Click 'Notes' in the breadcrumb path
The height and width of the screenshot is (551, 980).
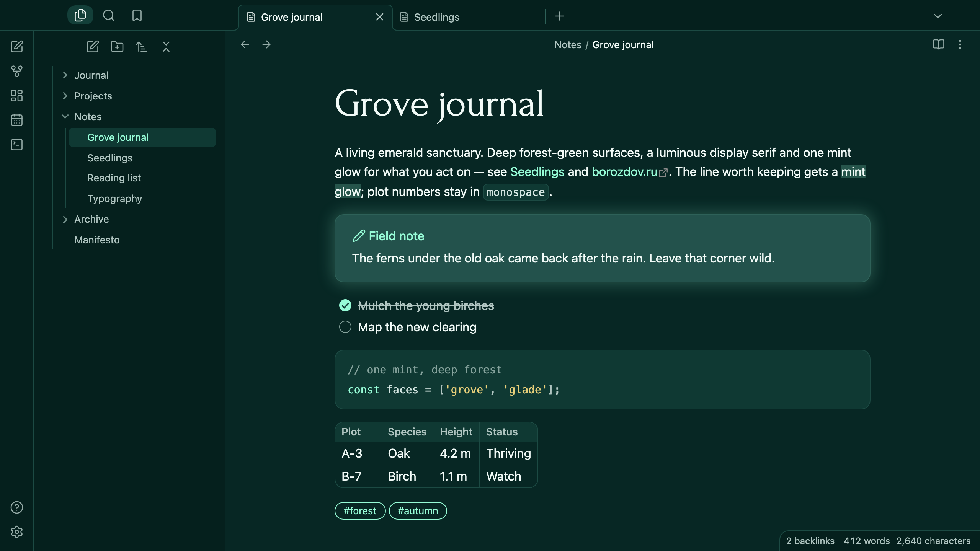coord(568,45)
